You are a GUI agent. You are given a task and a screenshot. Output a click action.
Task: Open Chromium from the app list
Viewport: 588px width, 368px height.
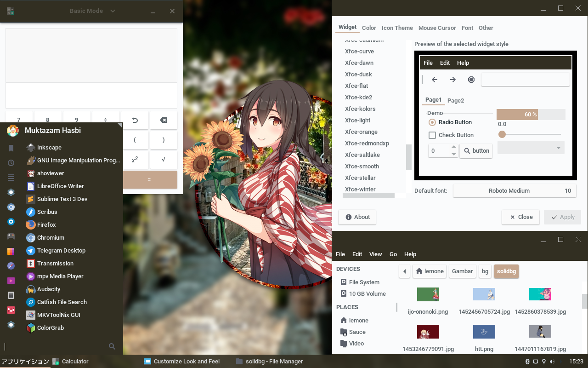73,238
